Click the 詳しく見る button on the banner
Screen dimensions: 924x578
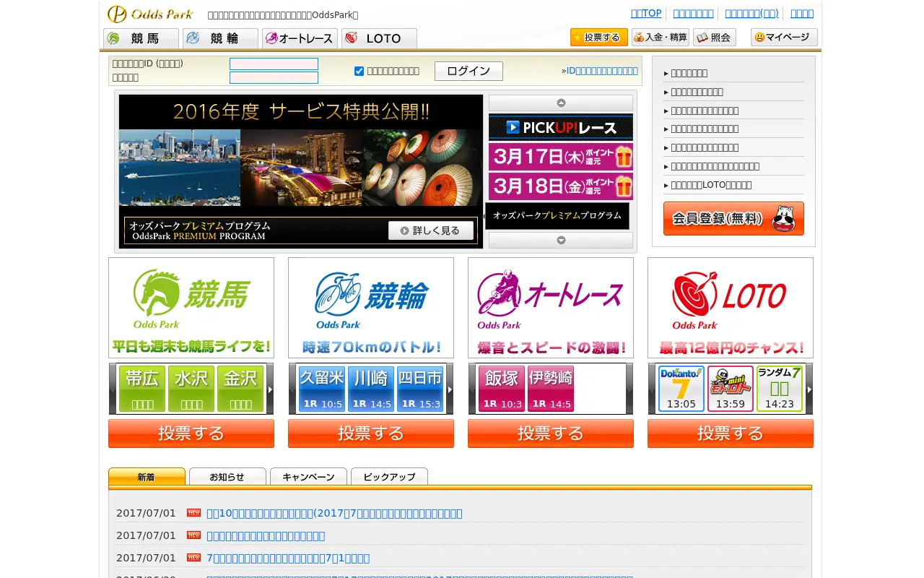pyautogui.click(x=431, y=230)
